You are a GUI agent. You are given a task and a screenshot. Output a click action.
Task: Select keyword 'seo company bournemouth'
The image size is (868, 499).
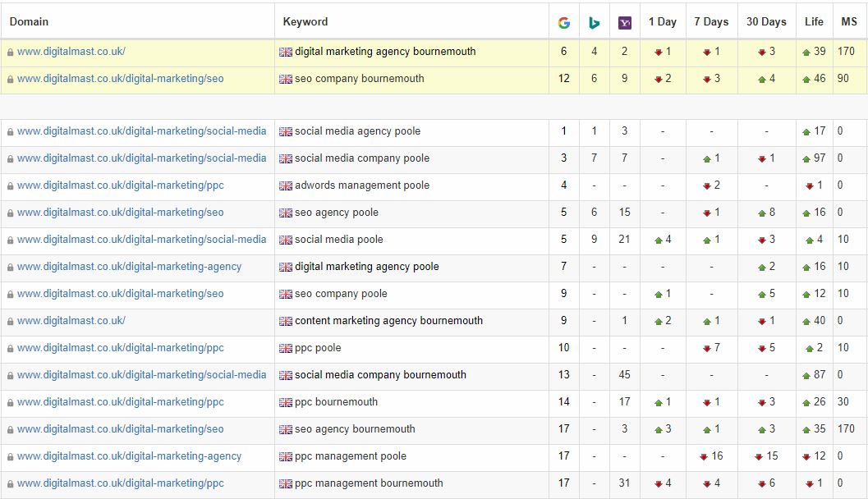point(359,79)
